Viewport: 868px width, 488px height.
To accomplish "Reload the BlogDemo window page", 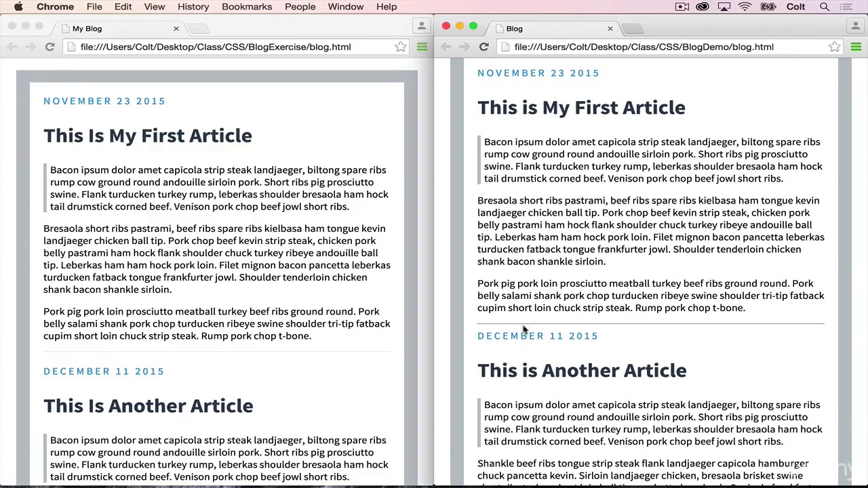I will point(484,47).
